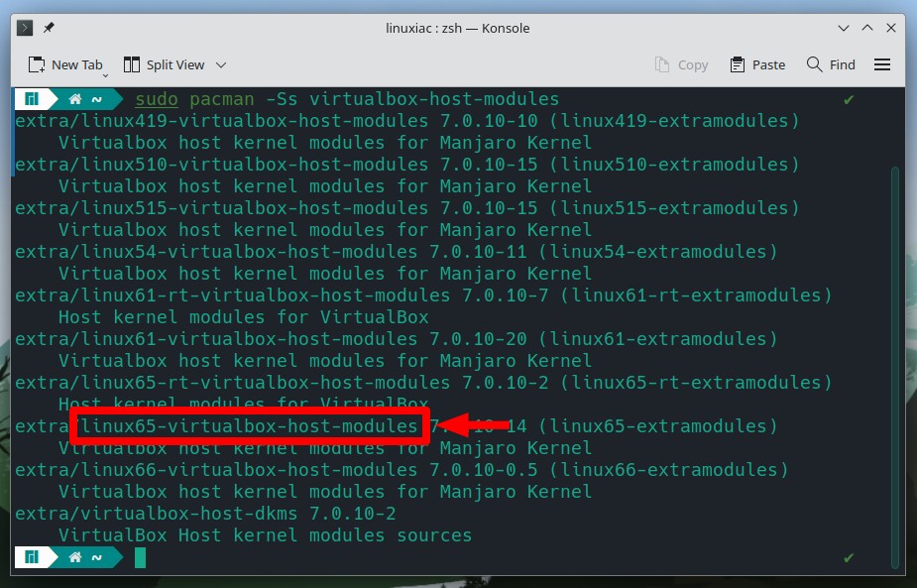Click 'extra/linux419-virtualbox-host-modules' line
This screenshot has width=917, height=588.
pyautogui.click(x=407, y=121)
